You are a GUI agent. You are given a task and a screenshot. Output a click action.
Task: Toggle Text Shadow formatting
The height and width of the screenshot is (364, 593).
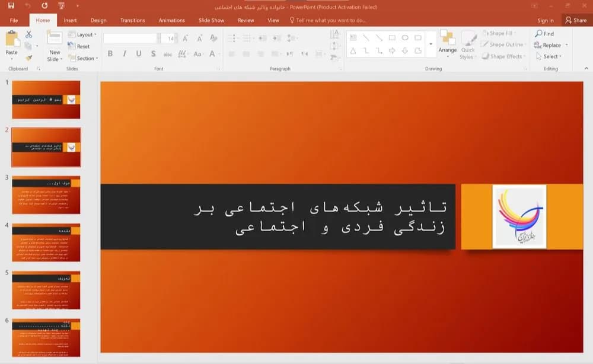153,54
